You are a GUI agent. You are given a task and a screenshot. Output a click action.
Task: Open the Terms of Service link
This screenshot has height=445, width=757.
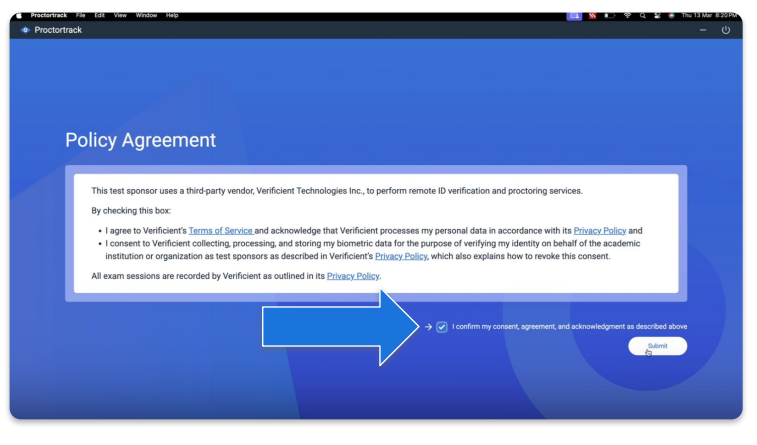tap(221, 231)
